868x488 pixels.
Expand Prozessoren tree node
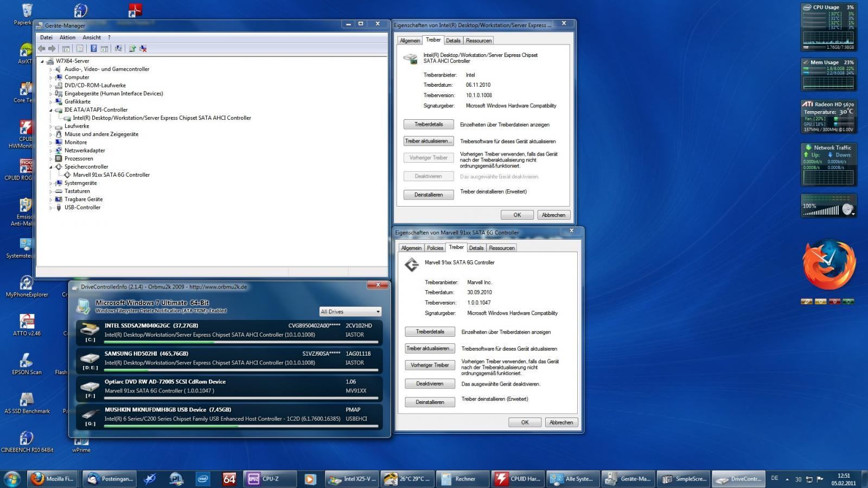(x=51, y=159)
